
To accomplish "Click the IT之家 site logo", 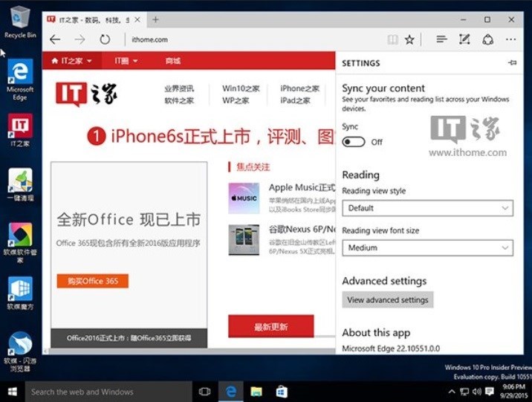I will point(86,94).
